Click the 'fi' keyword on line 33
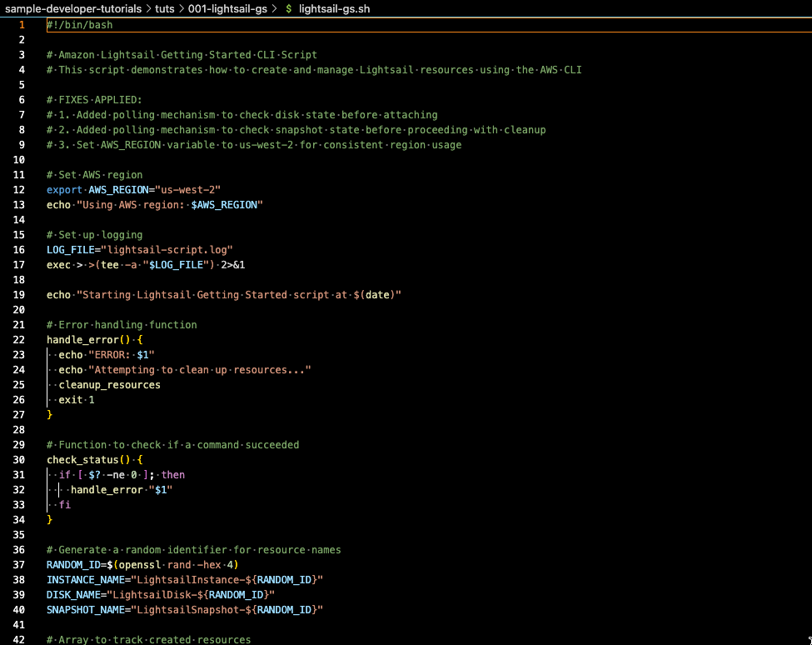Screen dimensions: 812x645 click(65, 506)
